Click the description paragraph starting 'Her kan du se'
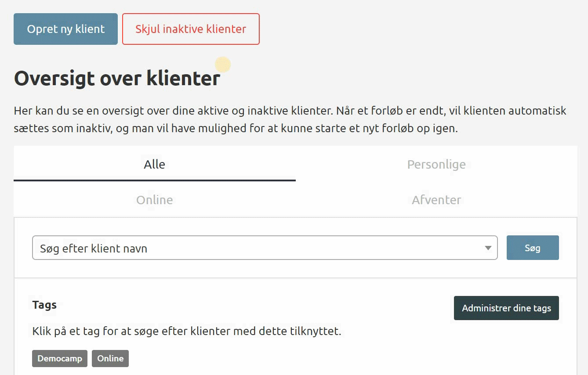This screenshot has height=375, width=588. click(290, 120)
